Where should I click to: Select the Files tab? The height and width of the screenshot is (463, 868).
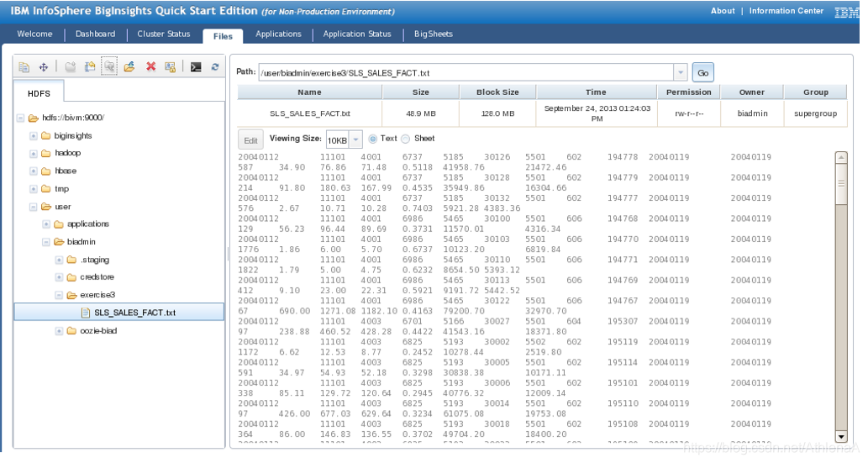(223, 36)
